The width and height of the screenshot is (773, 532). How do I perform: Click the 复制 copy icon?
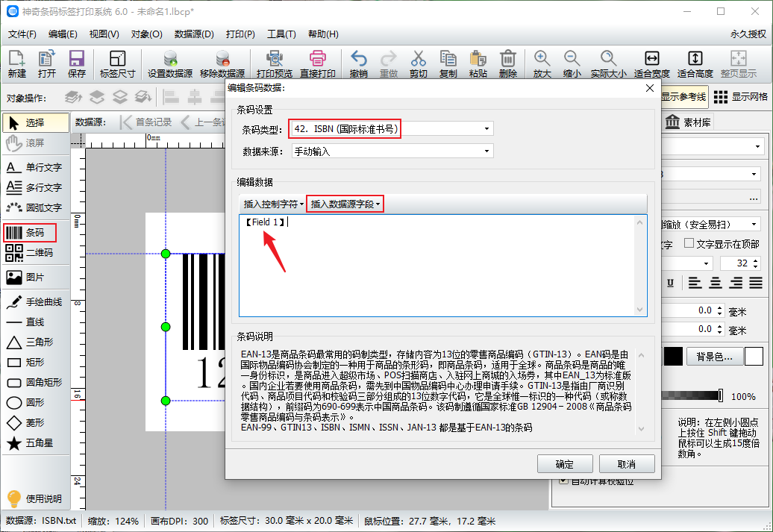(x=448, y=64)
